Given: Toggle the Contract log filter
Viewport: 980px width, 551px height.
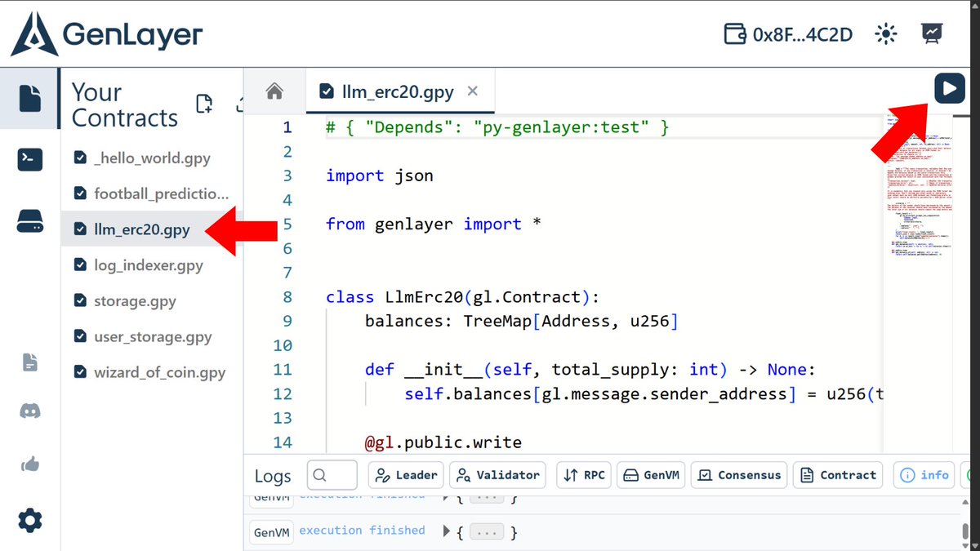Looking at the screenshot, I should pyautogui.click(x=838, y=475).
